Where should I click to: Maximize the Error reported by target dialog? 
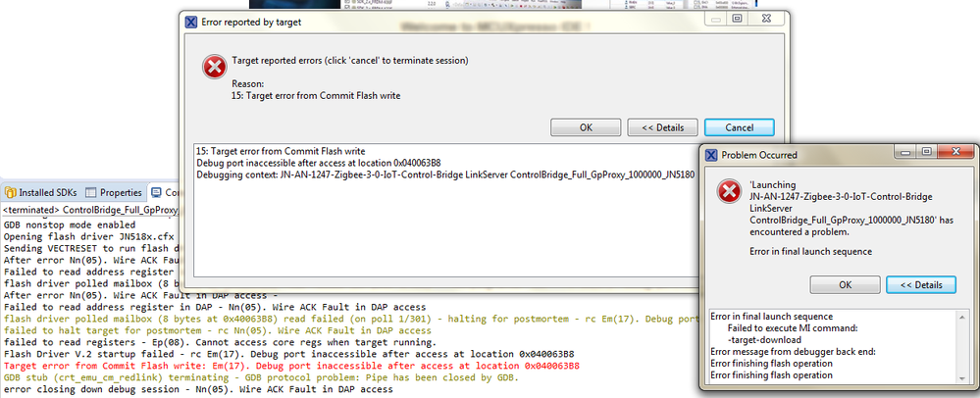pos(738,19)
